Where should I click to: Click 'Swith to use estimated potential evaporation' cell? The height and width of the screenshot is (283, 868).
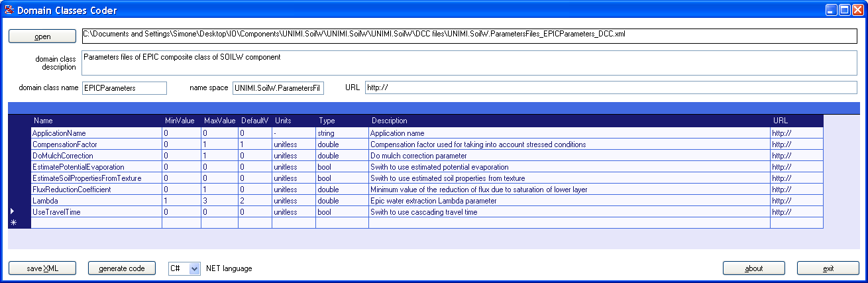point(570,167)
